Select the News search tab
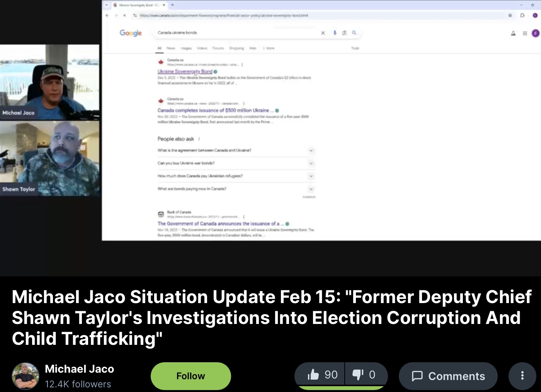The width and height of the screenshot is (541, 392). (171, 48)
